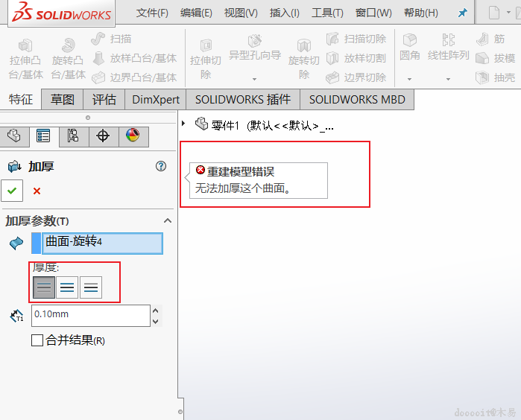Viewport: 521px width, 420px height.
Task: Select the Swept Boss (扫描) tool
Action: [x=111, y=39]
